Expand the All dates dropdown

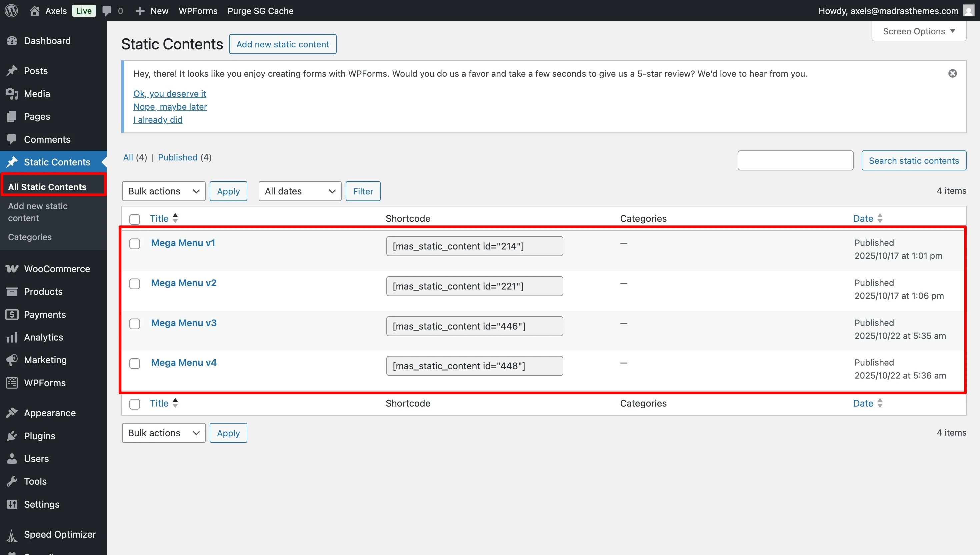(300, 191)
